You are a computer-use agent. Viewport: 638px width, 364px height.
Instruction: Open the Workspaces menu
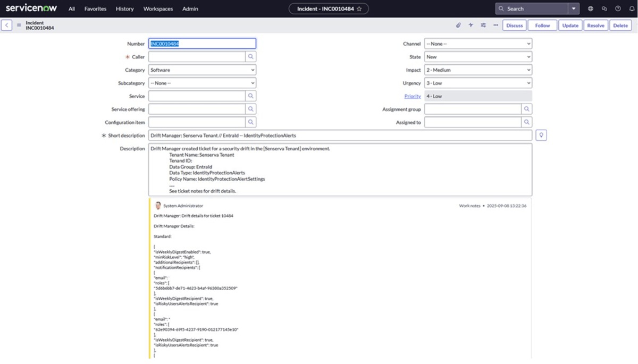[x=158, y=9]
